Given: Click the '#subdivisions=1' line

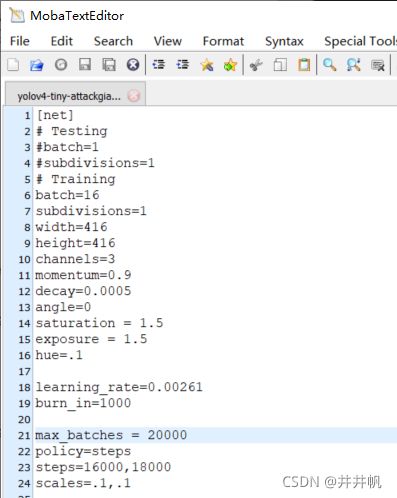Looking at the screenshot, I should 95,163.
